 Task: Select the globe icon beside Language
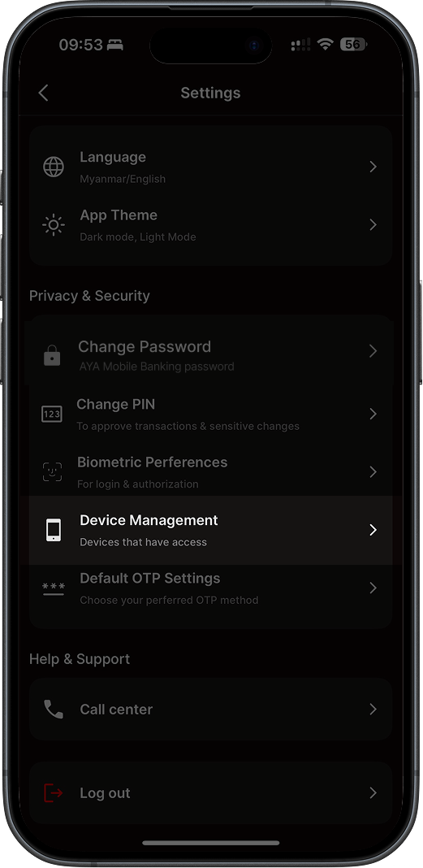point(54,167)
